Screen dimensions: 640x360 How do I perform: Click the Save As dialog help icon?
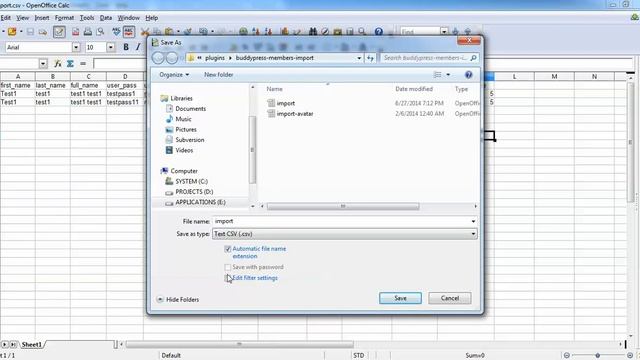tap(469, 75)
